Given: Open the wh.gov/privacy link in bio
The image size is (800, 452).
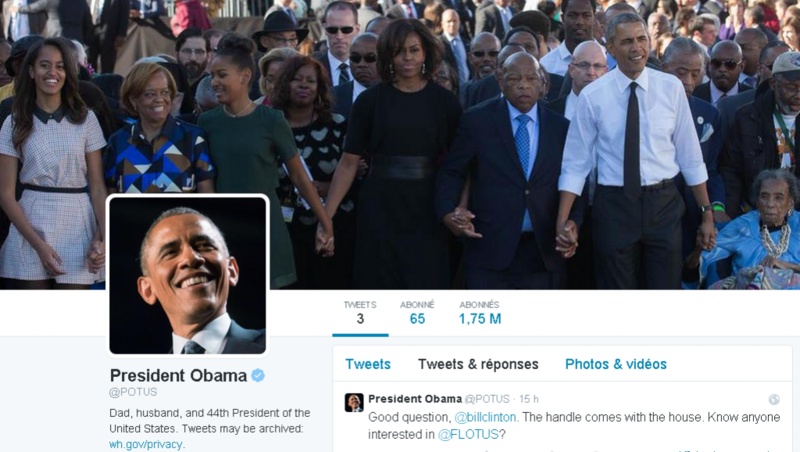Looking at the screenshot, I should [145, 444].
